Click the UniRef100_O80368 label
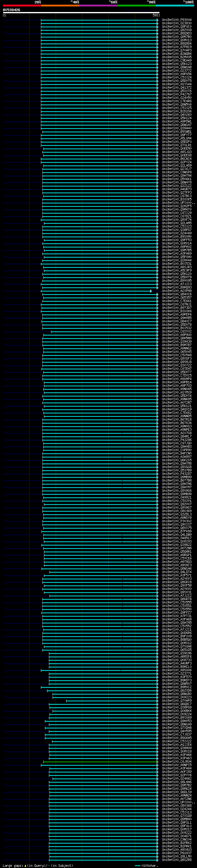Viewport: 197px width, 868px height. pyautogui.click(x=177, y=806)
